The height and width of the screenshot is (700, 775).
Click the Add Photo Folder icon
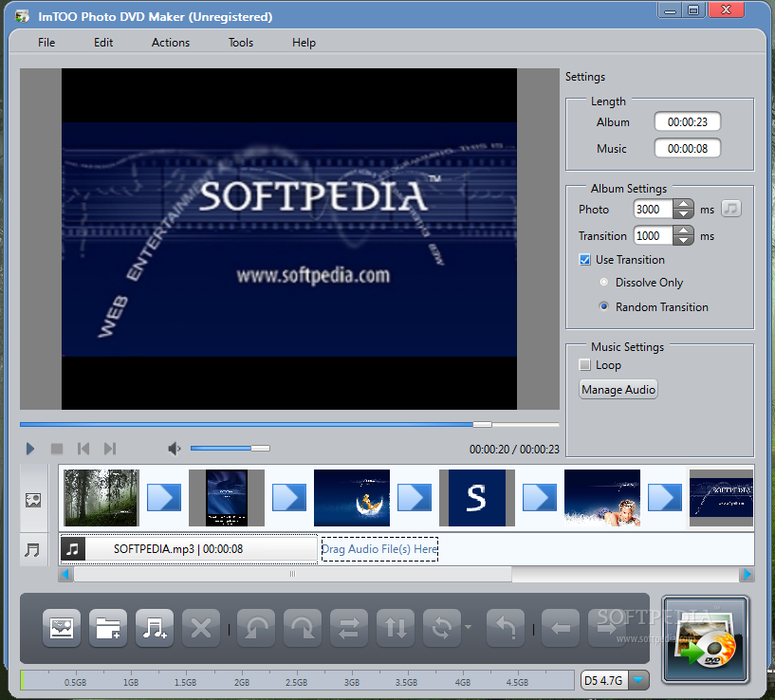(108, 628)
